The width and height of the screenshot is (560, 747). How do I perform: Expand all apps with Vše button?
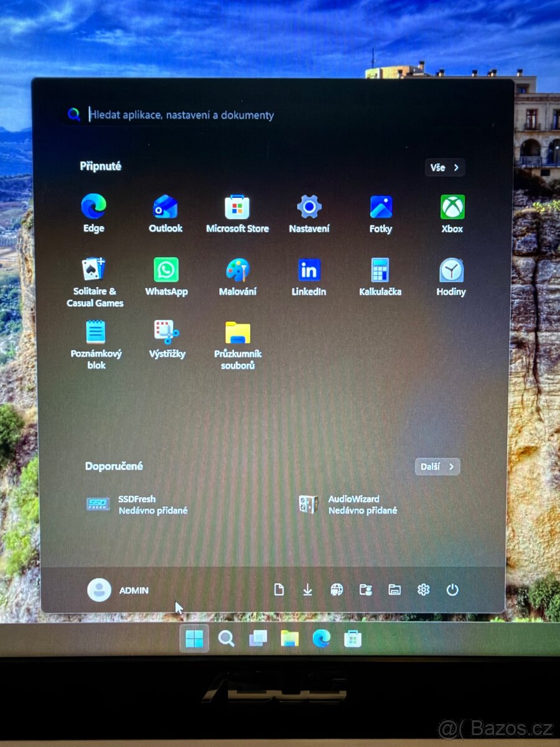point(446,167)
